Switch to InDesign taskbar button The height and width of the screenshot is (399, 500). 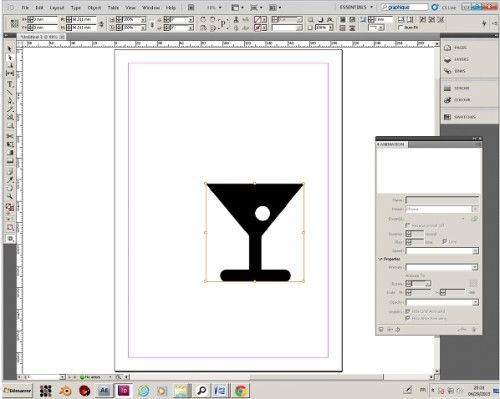point(124,390)
